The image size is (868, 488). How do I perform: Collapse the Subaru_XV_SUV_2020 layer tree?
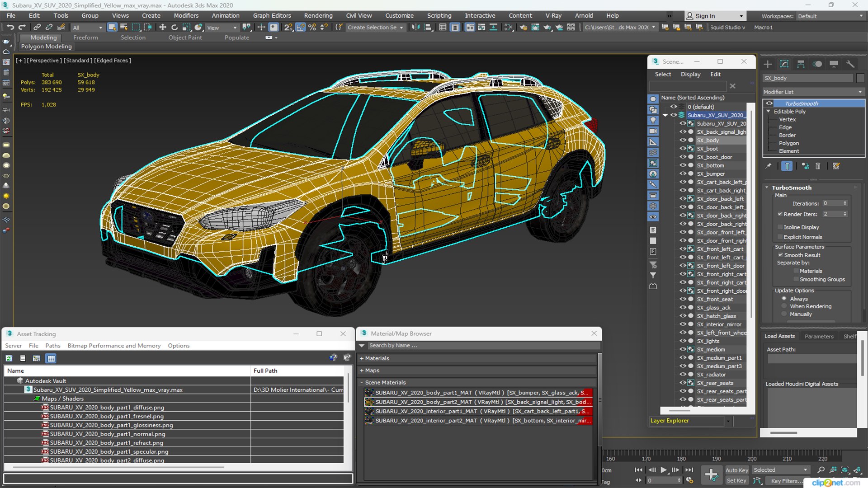(x=665, y=115)
